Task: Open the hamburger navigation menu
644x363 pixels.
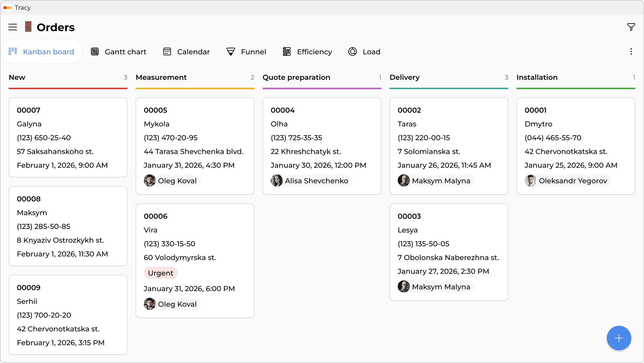Action: pos(13,27)
